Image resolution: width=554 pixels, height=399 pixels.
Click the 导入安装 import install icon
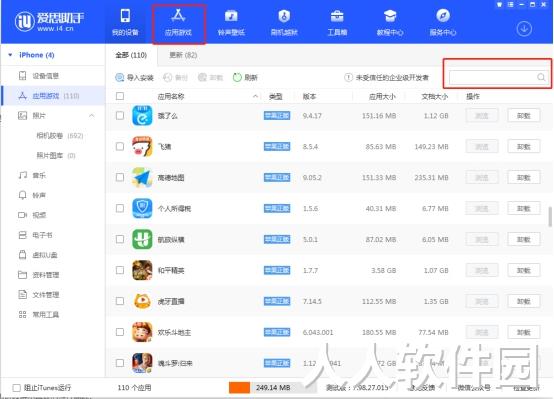120,77
